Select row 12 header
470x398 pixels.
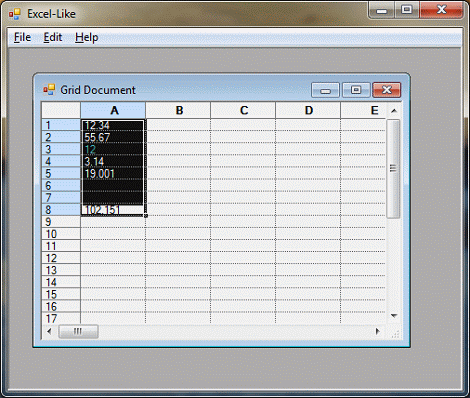(x=61, y=258)
